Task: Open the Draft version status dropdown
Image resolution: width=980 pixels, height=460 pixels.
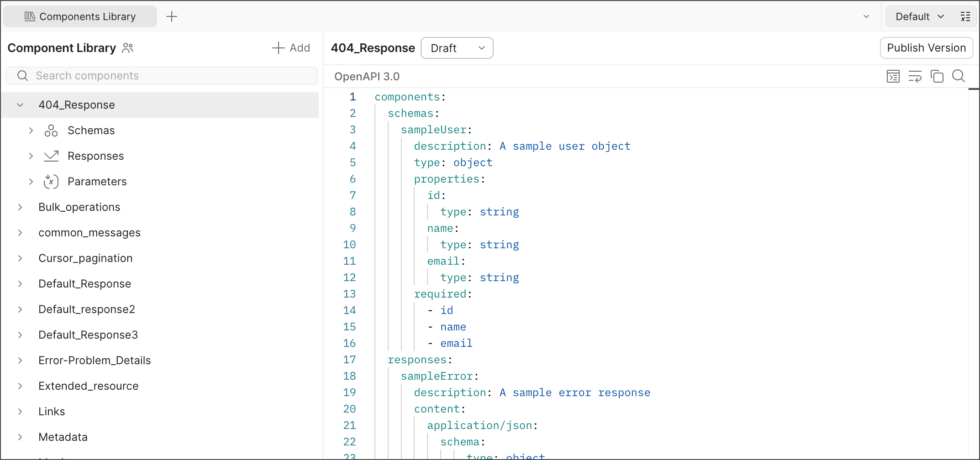Action: [x=457, y=48]
